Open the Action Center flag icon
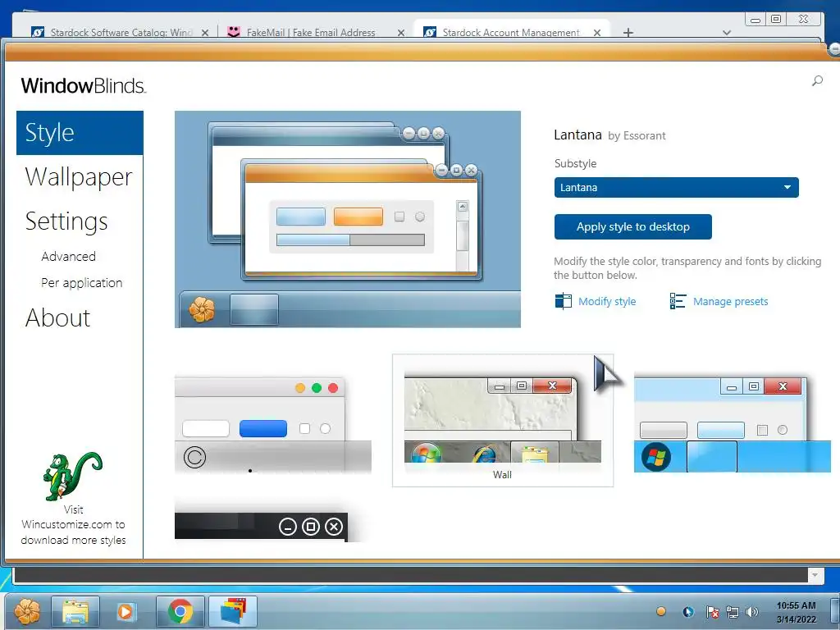840x630 pixels. (x=712, y=612)
